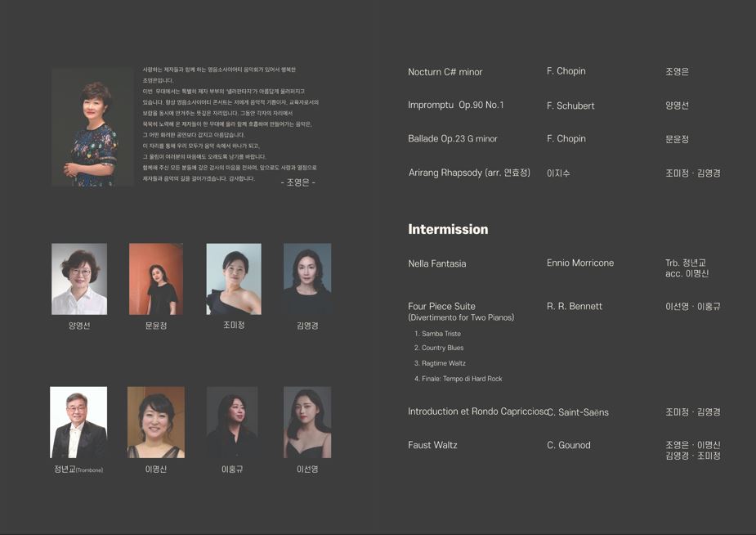Select the Samba Triste movement
Viewport: 756px width, 535px height.
[441, 334]
